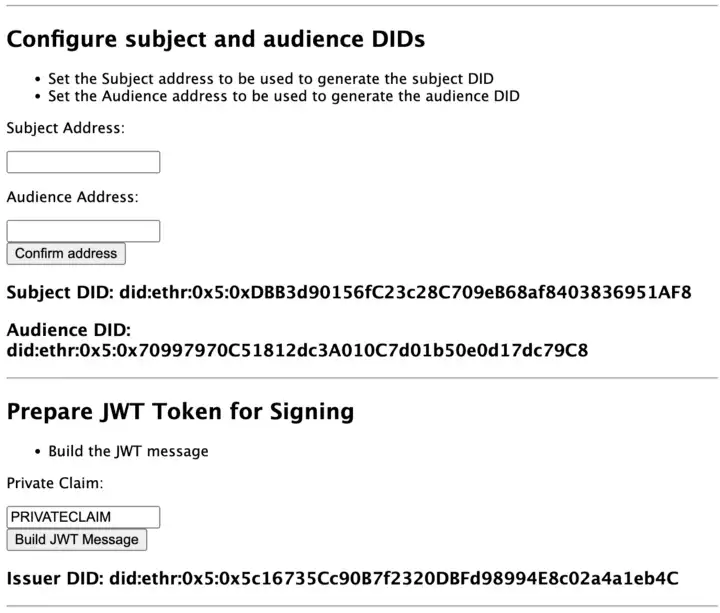Click the "Build the JWT message" bullet
Image resolution: width=720 pixels, height=613 pixels.
point(128,451)
